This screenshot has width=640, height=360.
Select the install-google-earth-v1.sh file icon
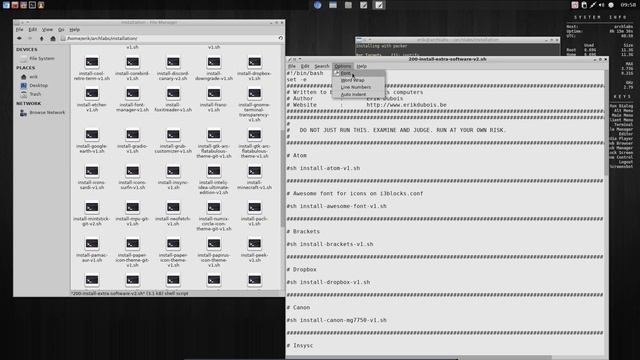point(92,135)
